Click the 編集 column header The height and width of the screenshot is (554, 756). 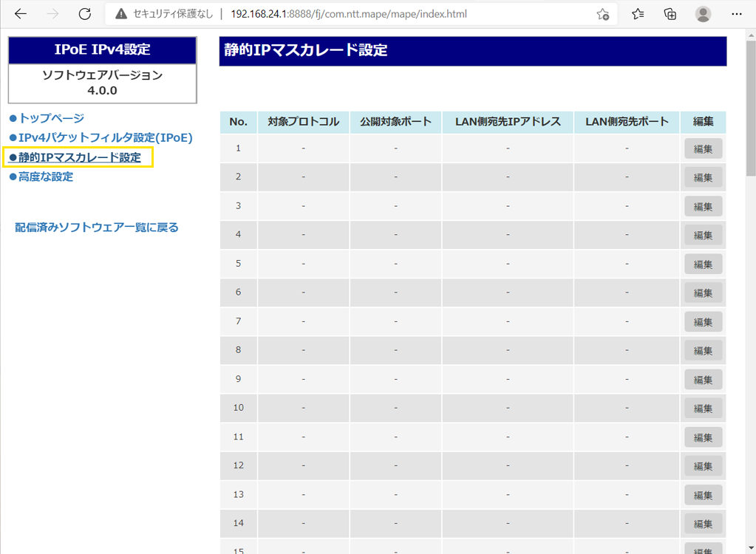pyautogui.click(x=703, y=122)
